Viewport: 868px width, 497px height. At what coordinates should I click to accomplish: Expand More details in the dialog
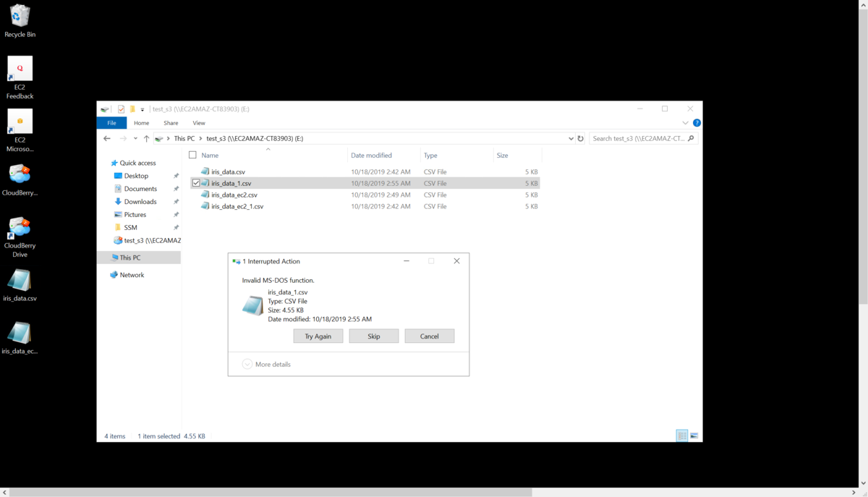point(267,364)
